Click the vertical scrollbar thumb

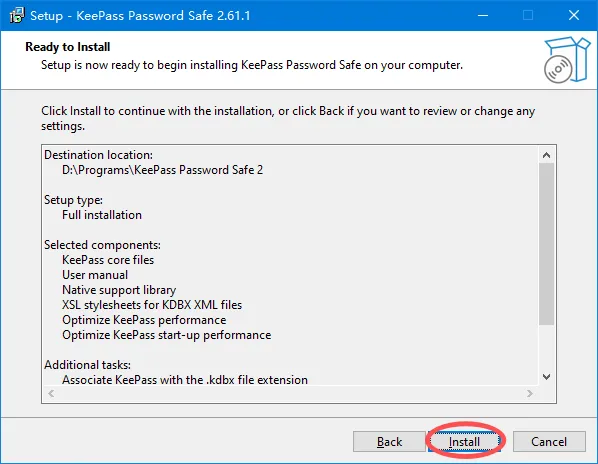(x=546, y=244)
